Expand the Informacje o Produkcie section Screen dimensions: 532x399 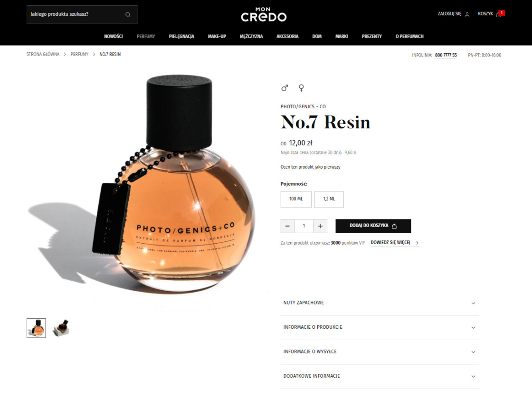click(380, 327)
